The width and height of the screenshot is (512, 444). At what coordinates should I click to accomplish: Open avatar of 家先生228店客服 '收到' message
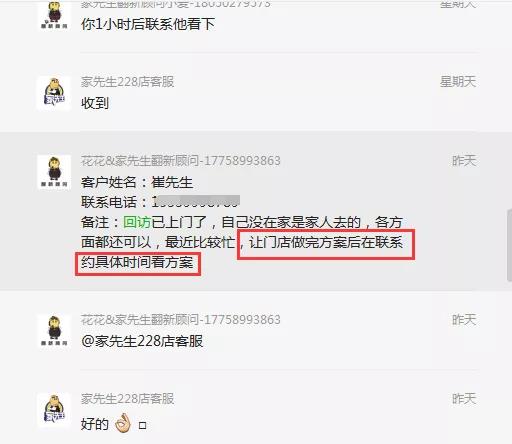(54, 93)
